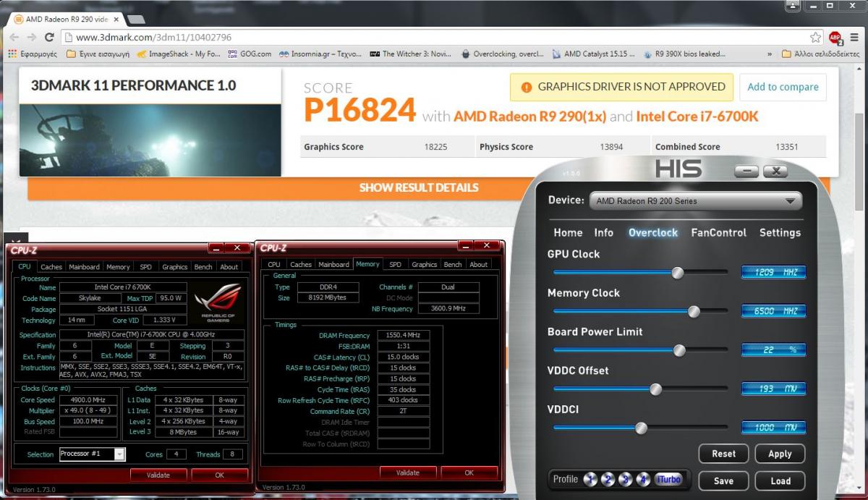This screenshot has height=500, width=868.
Task: Expand the bookmarks overflow chevron
Action: [x=770, y=54]
